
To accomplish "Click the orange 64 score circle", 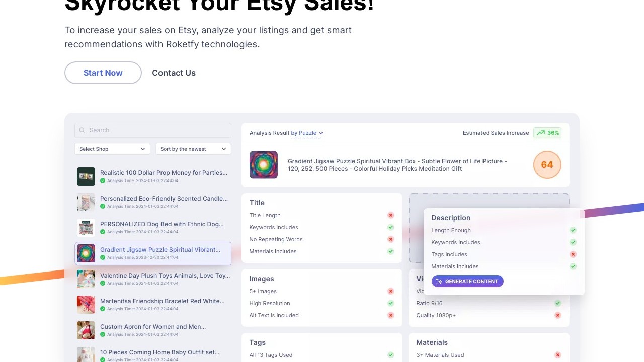I will click(x=547, y=165).
